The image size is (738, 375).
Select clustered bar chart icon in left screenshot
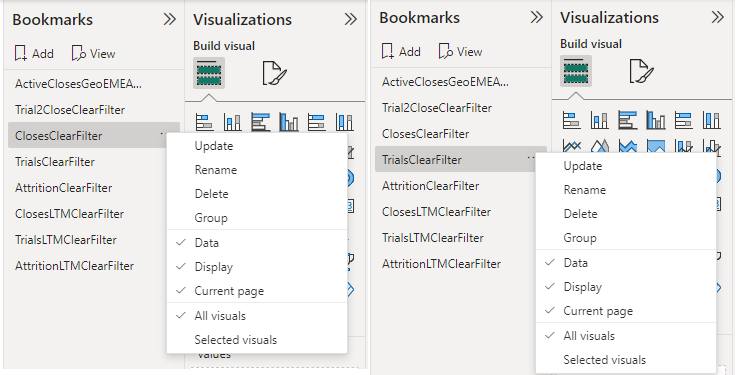(x=261, y=122)
